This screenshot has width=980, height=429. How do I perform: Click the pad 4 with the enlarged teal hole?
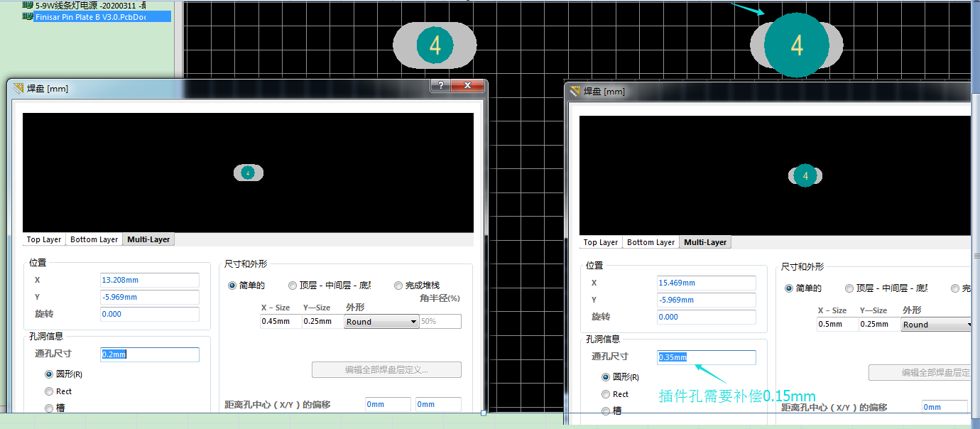click(797, 45)
